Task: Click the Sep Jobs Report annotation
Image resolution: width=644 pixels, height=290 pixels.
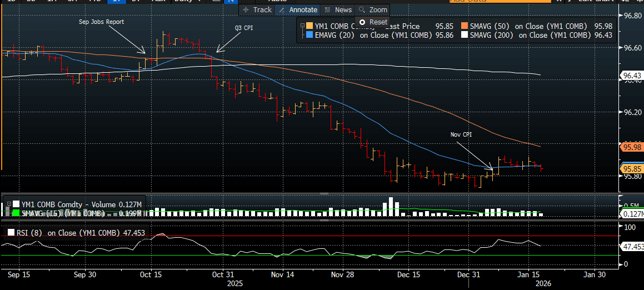Action: coord(101,22)
